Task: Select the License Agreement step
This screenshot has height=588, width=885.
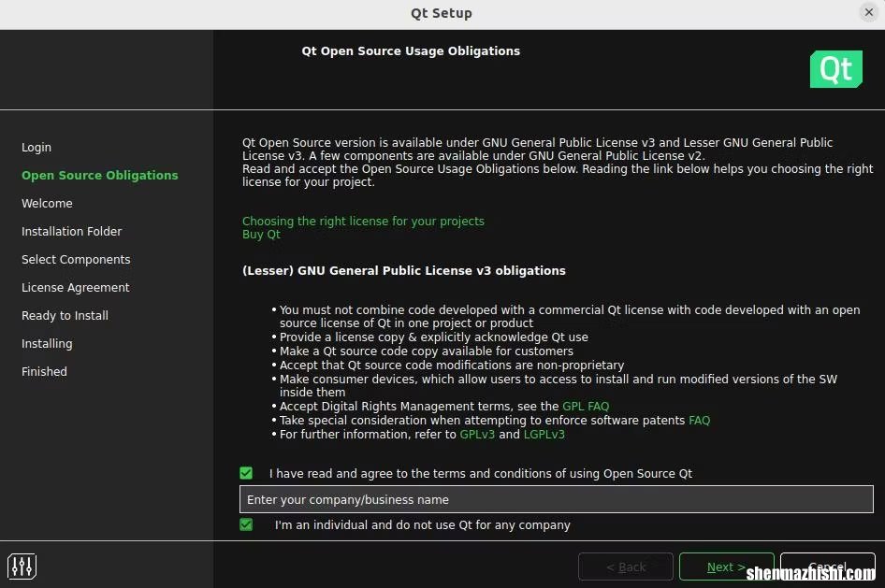Action: point(76,288)
